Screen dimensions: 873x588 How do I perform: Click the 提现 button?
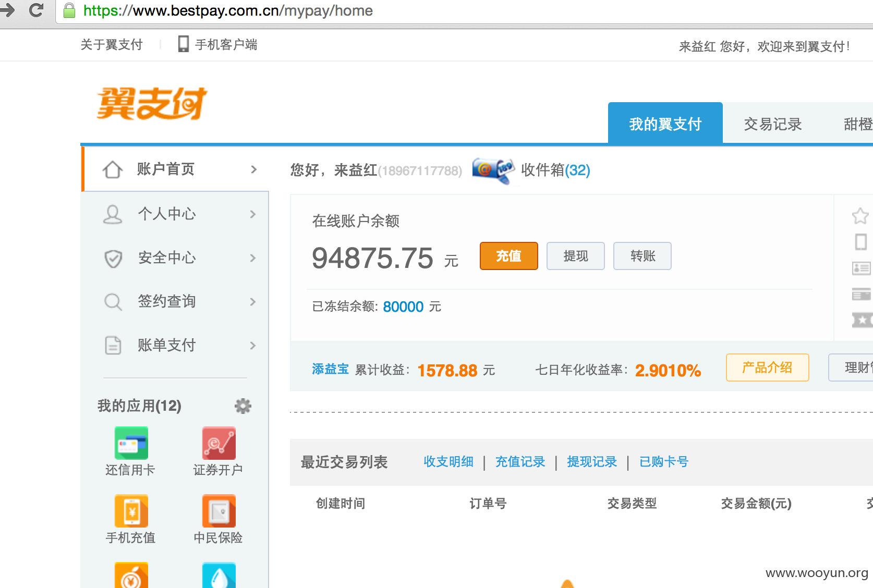point(576,256)
